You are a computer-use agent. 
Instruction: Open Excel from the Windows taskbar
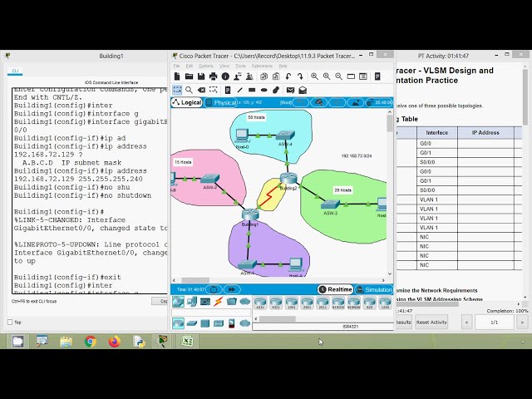pos(187,341)
